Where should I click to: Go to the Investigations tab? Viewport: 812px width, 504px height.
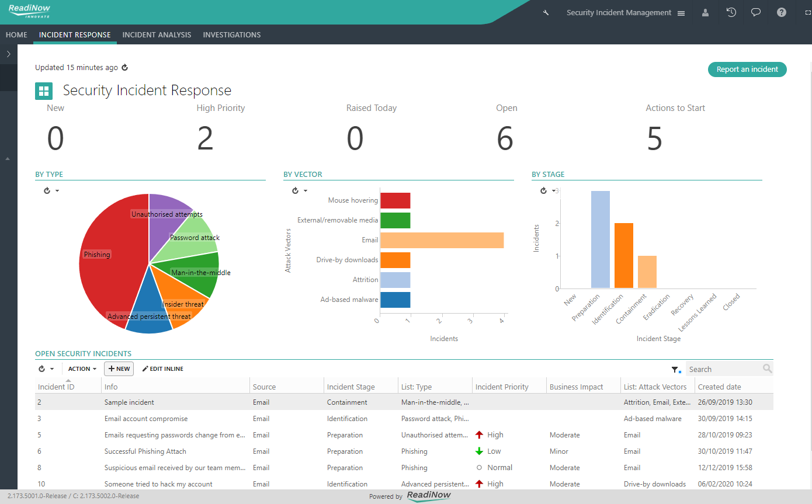click(231, 34)
